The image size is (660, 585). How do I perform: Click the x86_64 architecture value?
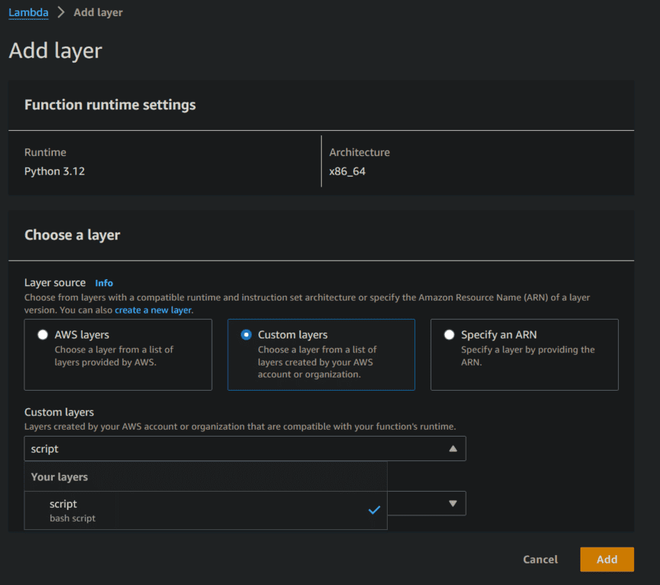(347, 172)
